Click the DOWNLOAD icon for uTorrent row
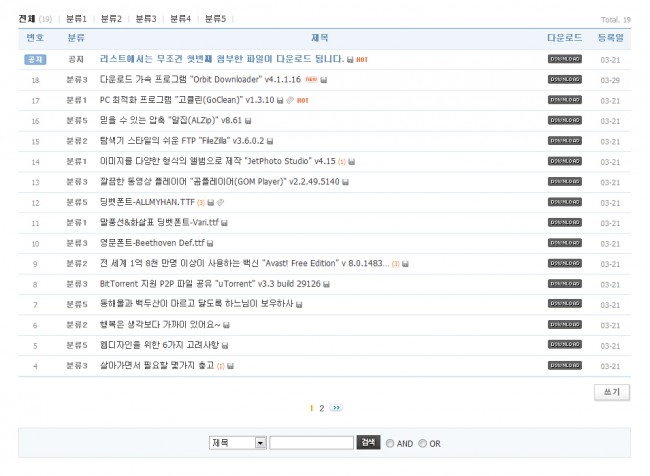Viewport: 650px width, 476px height. point(564,284)
